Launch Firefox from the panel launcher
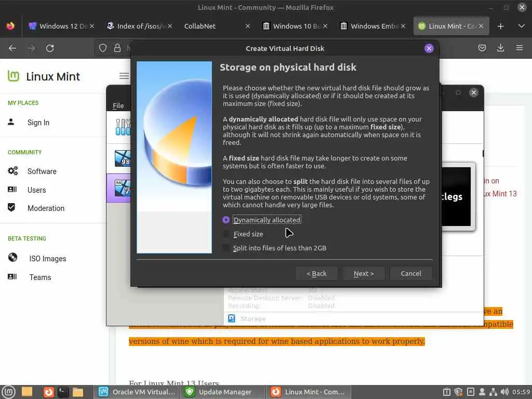Screen dimensions: 532x399 pyautogui.click(x=48, y=392)
